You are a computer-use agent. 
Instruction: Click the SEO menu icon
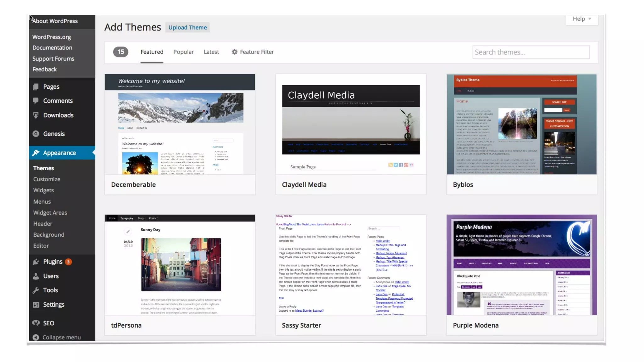(36, 323)
